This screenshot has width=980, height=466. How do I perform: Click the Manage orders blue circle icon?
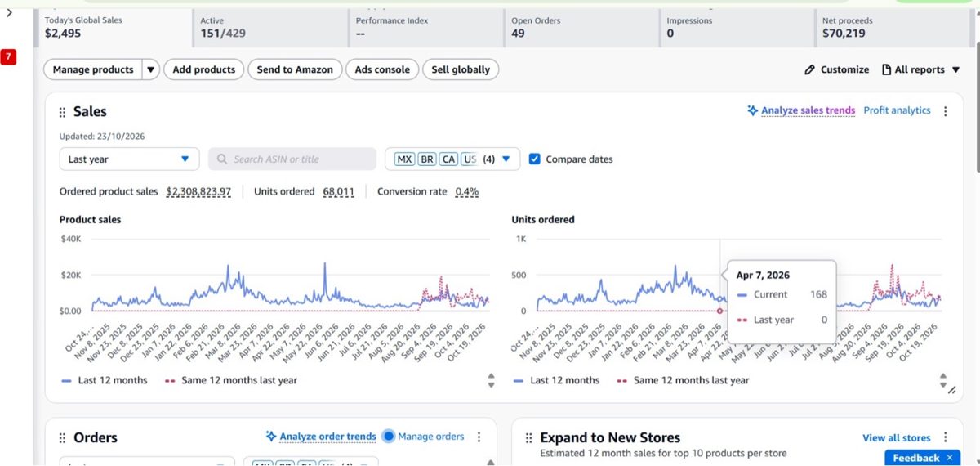pos(389,437)
